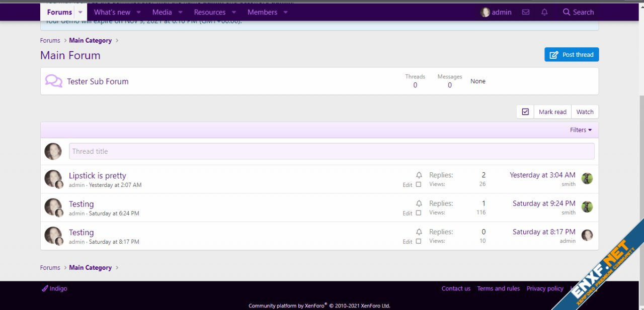Click the Search magnifier icon

pyautogui.click(x=567, y=12)
